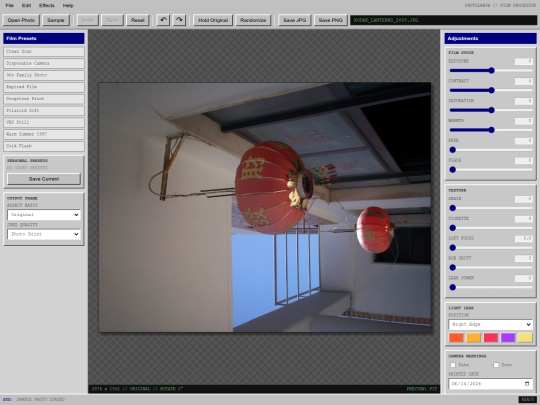
Task: Apply the Warm Summer 1997 preset
Action: [44, 134]
